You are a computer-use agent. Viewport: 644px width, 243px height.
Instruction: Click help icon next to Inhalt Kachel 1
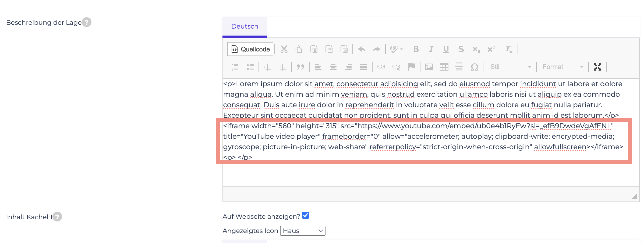point(57,217)
